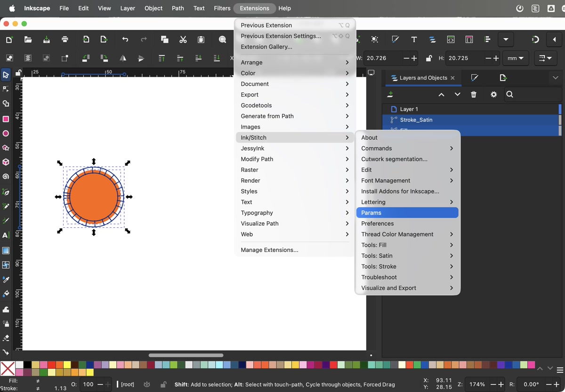Screen dimensions: 565x392
Task: Select the Ellipse circle tool
Action: pos(6,134)
